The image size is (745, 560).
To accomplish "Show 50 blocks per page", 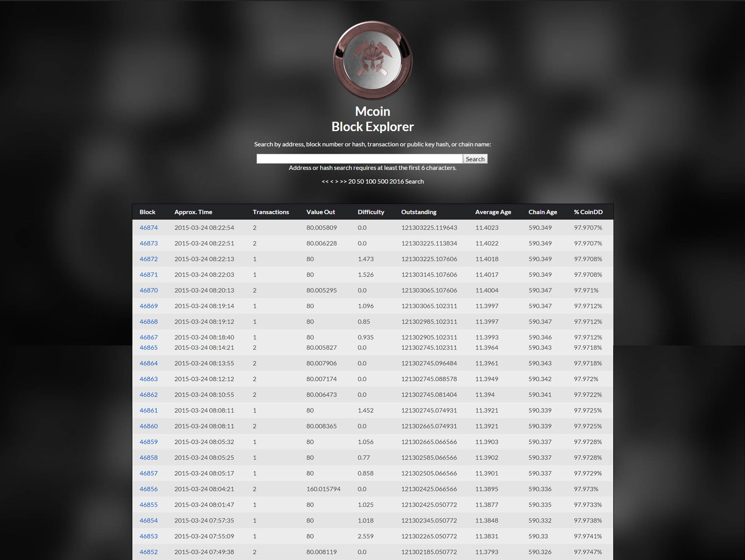I will coord(360,181).
